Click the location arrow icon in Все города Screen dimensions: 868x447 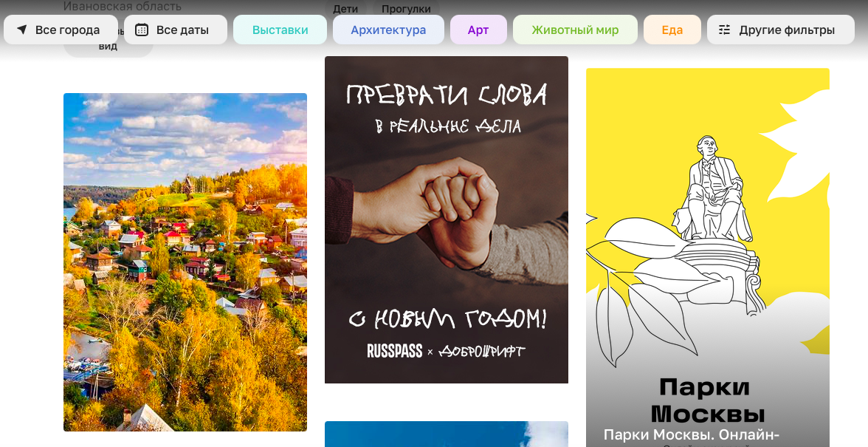point(21,30)
